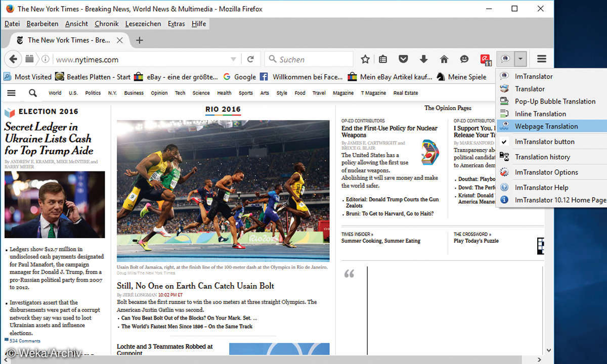Select Webpage Translation

(x=552, y=126)
